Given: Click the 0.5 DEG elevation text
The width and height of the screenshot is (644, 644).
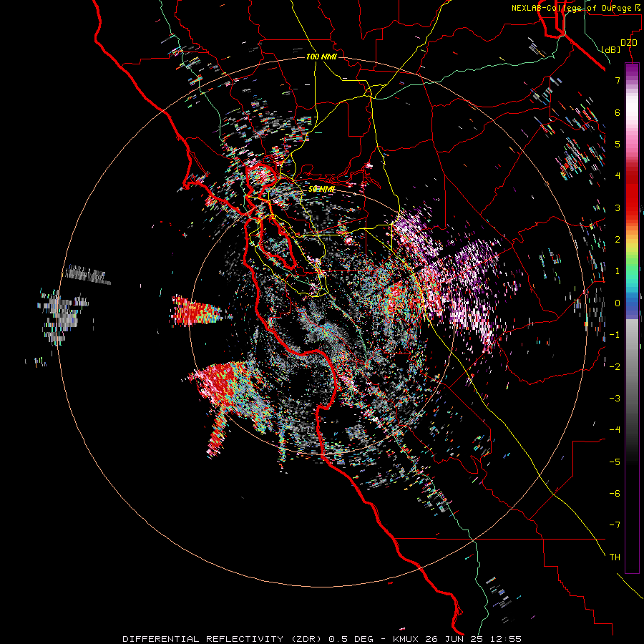Looking at the screenshot, I should (351, 639).
